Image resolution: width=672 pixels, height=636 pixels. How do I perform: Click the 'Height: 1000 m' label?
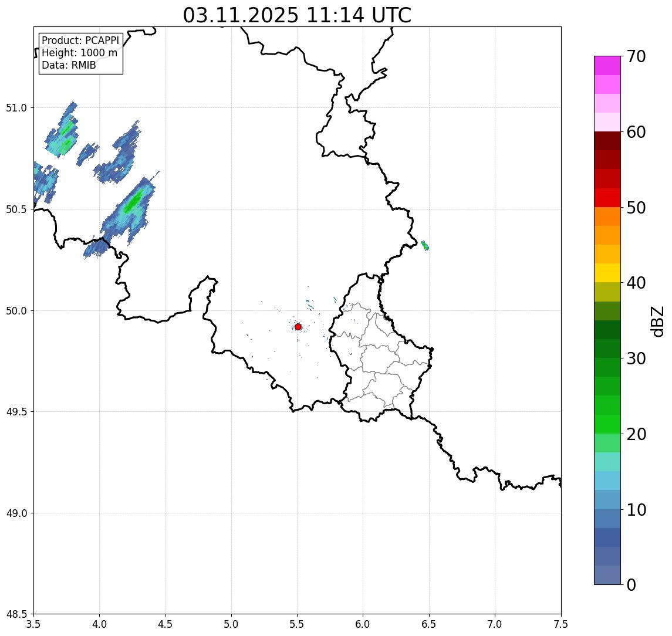coord(79,53)
